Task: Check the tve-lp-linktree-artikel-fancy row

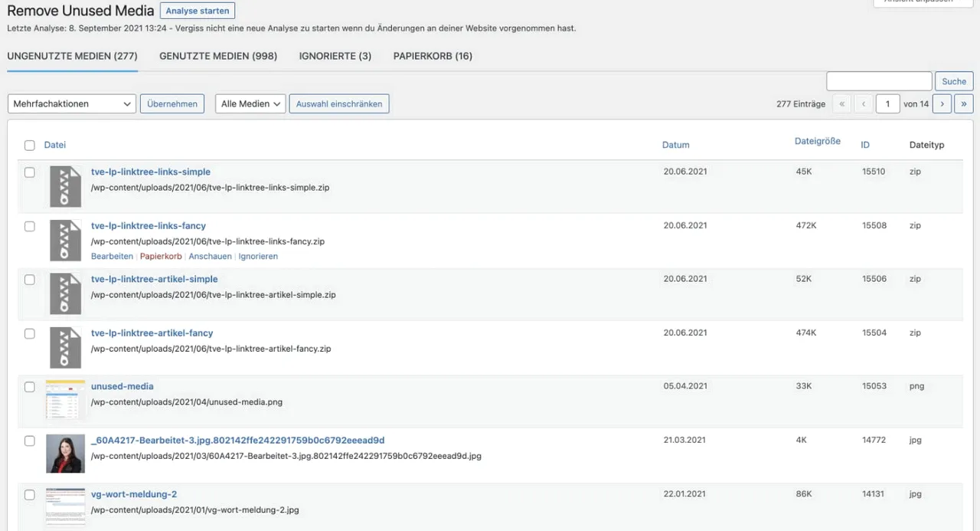Action: 30,333
